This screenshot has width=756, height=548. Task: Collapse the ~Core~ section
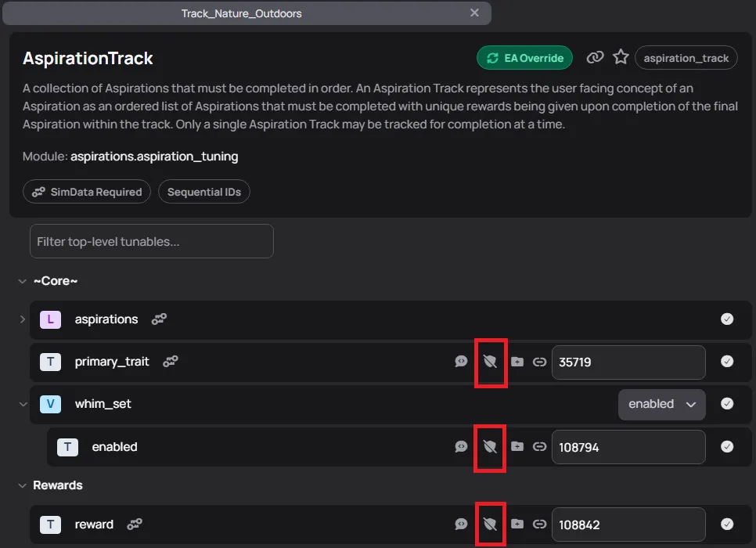[x=22, y=281]
